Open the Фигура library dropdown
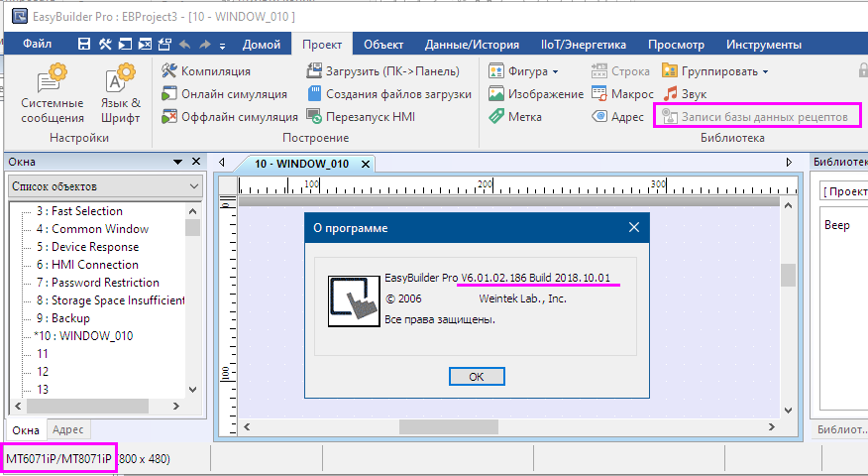The height and width of the screenshot is (476, 868). (524, 71)
